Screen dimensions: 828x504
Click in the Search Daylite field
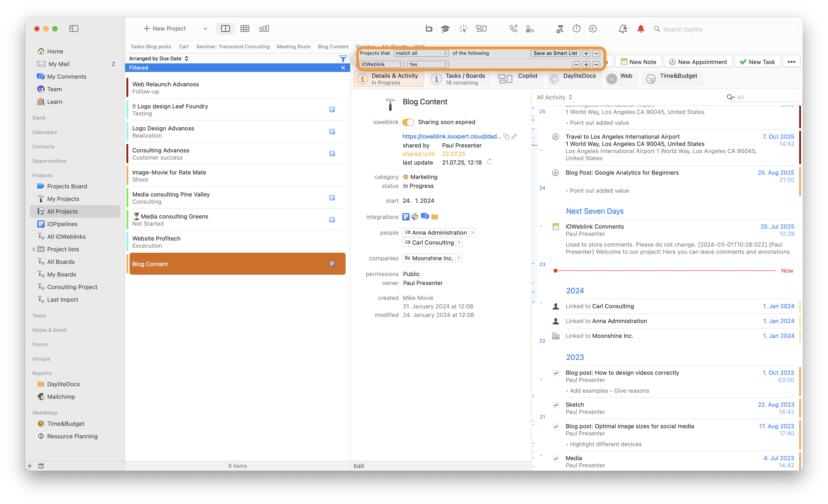[x=724, y=29]
